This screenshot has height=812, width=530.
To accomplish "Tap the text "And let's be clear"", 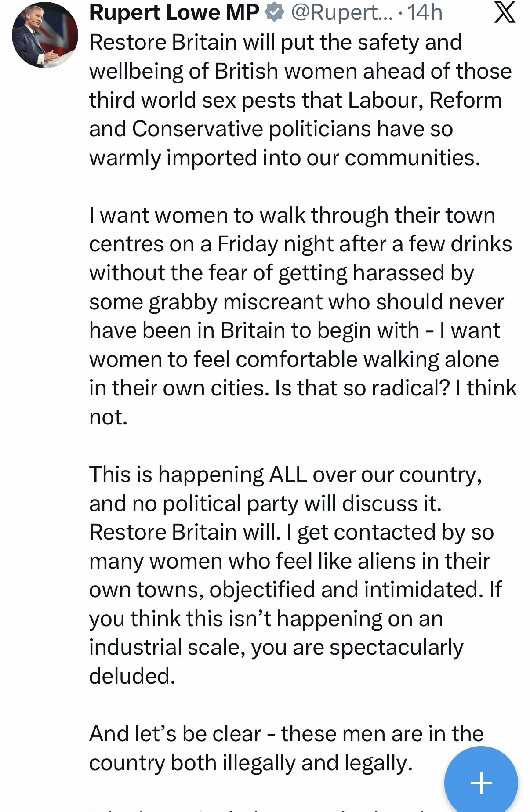I will [175, 734].
